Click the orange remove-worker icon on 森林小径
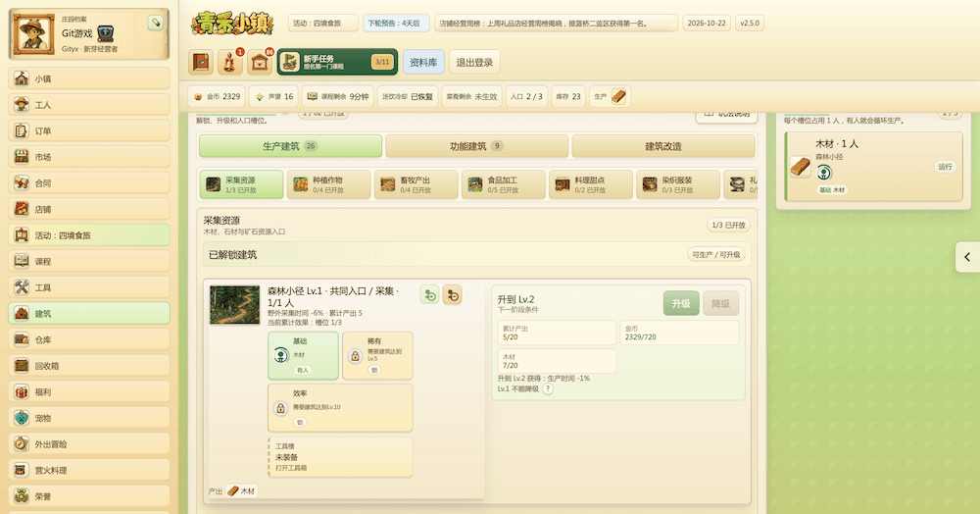The image size is (980, 514). [x=453, y=294]
